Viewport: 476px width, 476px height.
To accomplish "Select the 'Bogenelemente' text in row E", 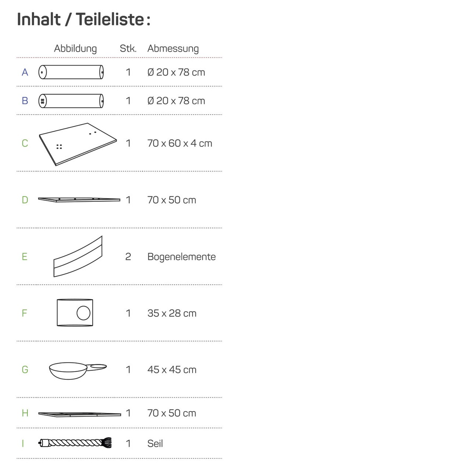I will pos(182,257).
